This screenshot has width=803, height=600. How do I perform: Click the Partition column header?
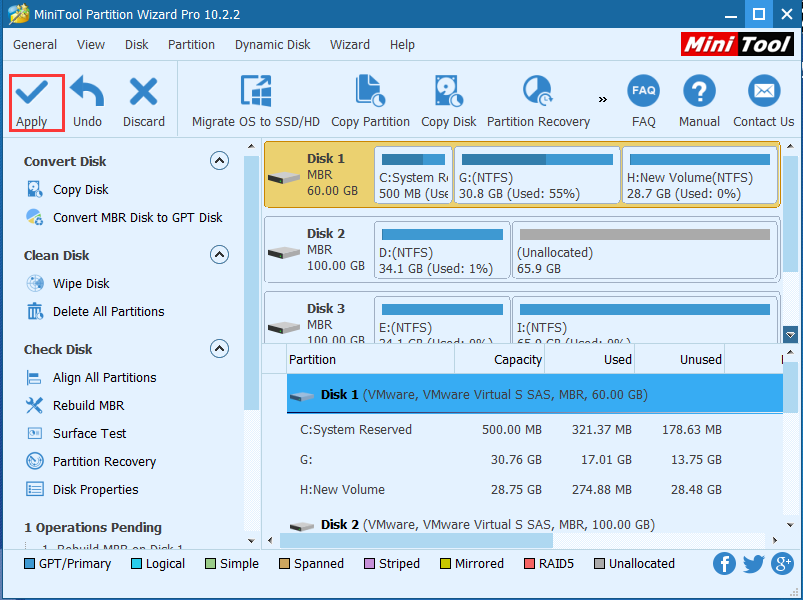[370, 359]
